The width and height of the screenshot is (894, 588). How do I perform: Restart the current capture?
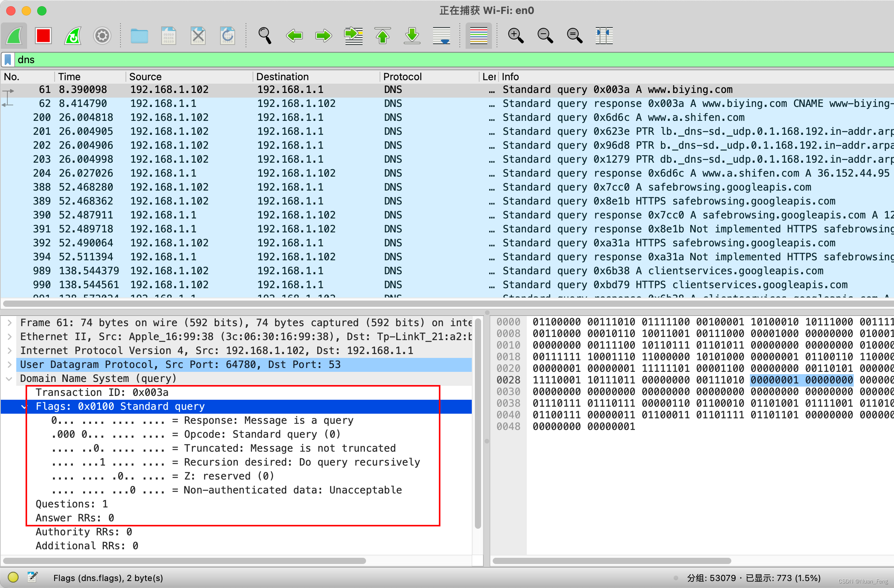coord(73,36)
